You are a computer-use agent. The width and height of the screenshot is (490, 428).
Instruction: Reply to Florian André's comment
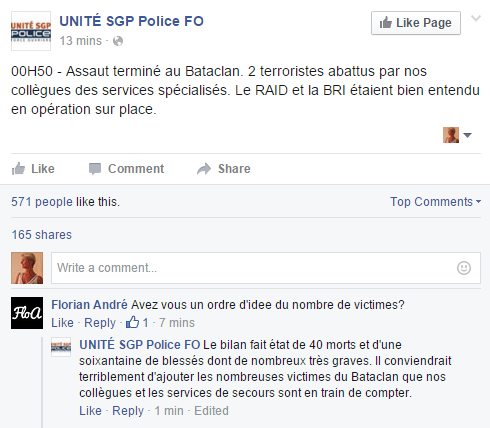pyautogui.click(x=100, y=323)
